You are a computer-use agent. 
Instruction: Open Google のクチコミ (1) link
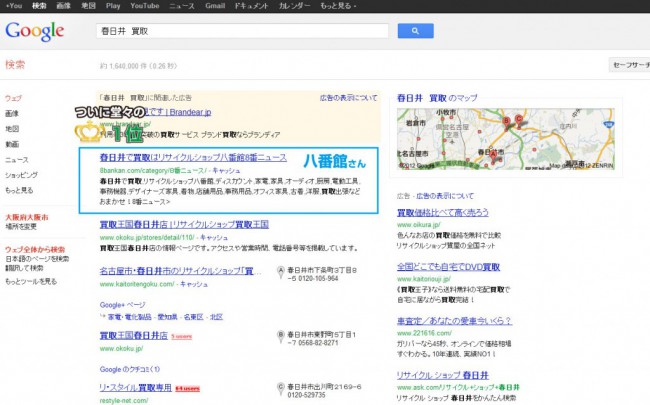pos(130,369)
